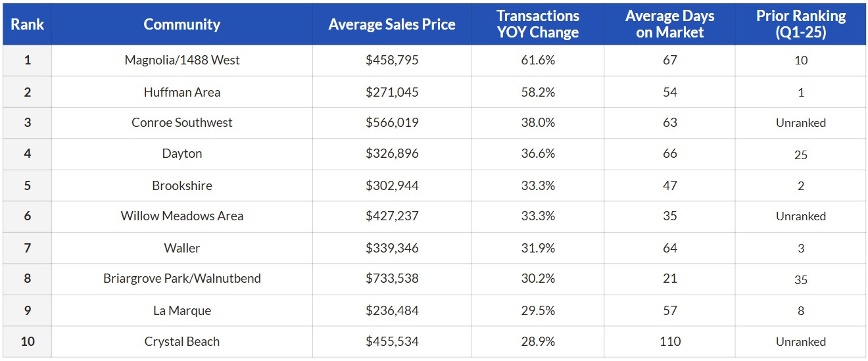The height and width of the screenshot is (361, 868).
Task: Select the $566,019 average sales price
Action: (392, 122)
